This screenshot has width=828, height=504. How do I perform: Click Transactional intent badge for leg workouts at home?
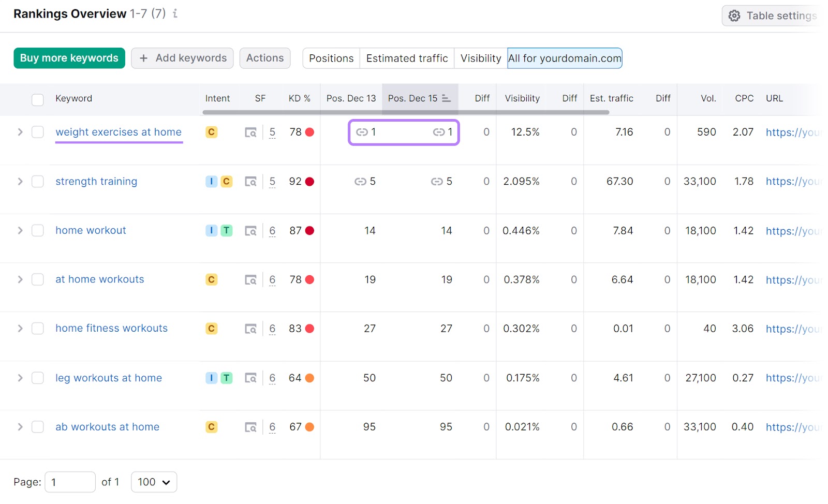click(x=226, y=378)
